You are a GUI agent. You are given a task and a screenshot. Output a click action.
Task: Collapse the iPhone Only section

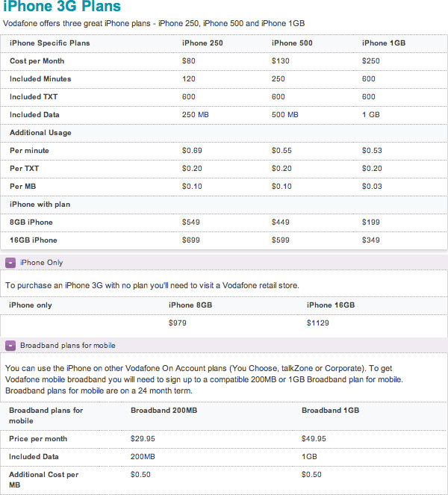(x=10, y=263)
